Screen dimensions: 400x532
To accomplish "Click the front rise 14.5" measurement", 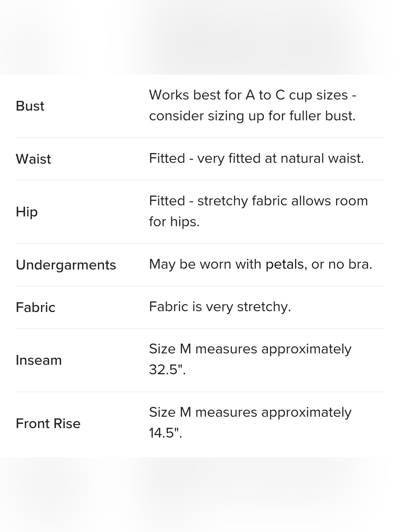I will pos(250,422).
